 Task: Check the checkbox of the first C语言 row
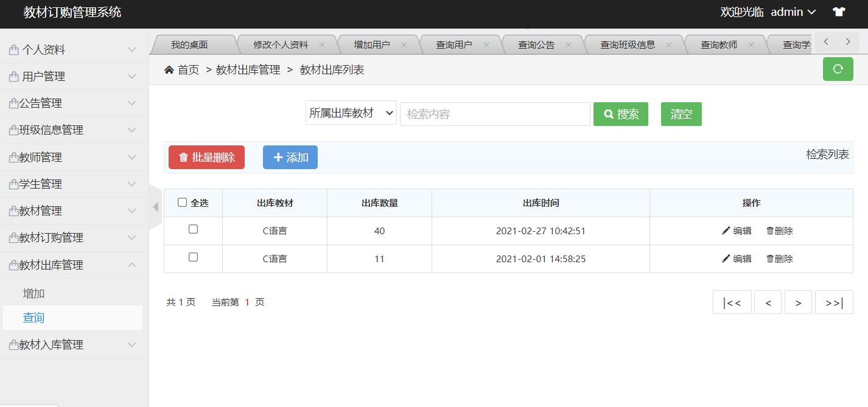click(x=193, y=231)
